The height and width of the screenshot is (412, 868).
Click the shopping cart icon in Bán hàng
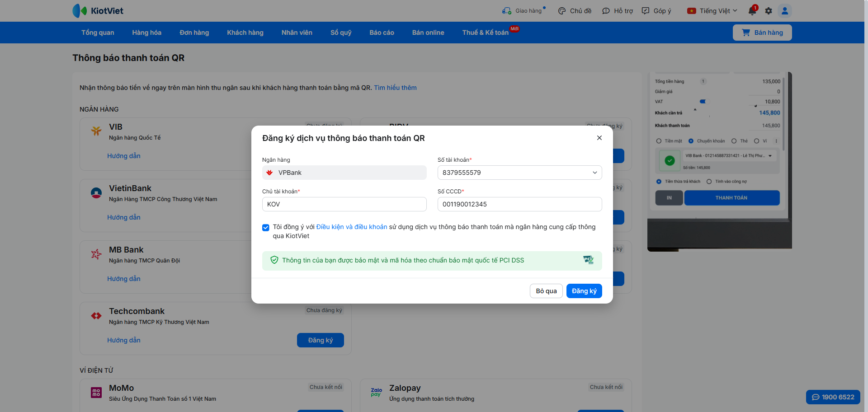746,33
